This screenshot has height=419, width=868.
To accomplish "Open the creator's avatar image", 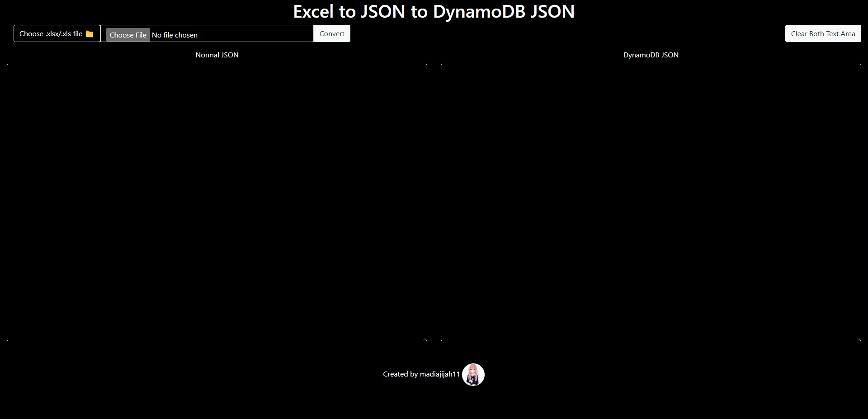I will [x=473, y=375].
